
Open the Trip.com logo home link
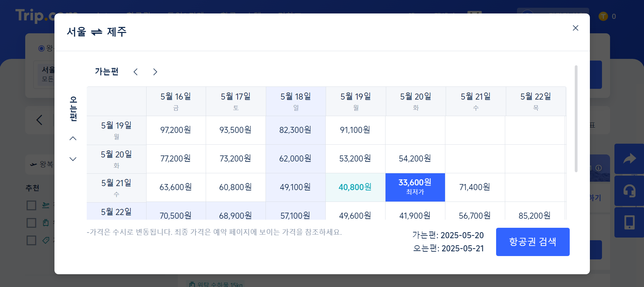35,15
